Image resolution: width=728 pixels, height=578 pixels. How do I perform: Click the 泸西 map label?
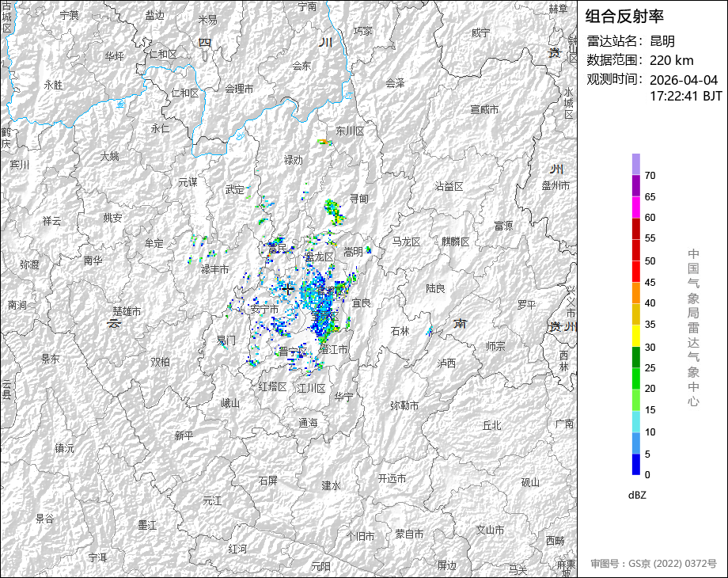446,363
